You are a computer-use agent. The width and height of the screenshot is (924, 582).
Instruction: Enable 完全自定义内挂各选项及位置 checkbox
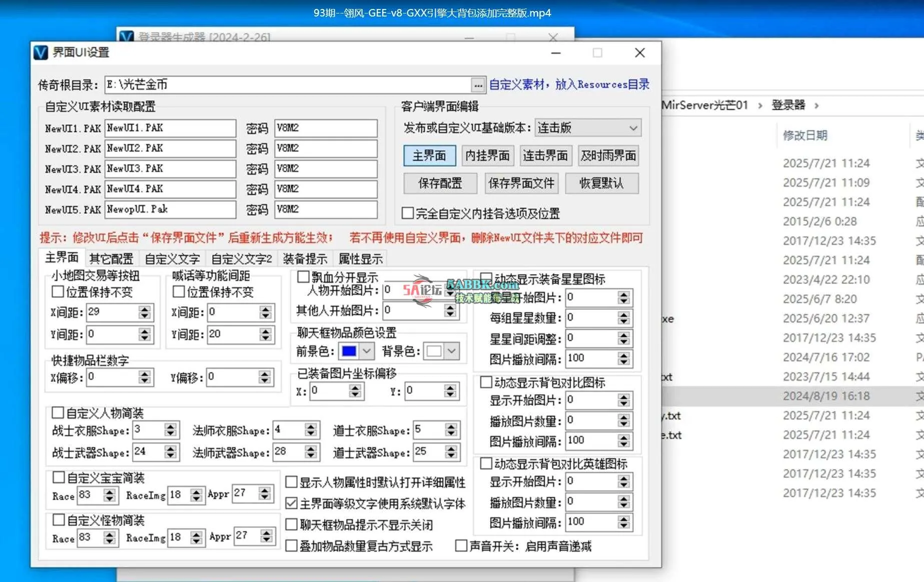(408, 213)
